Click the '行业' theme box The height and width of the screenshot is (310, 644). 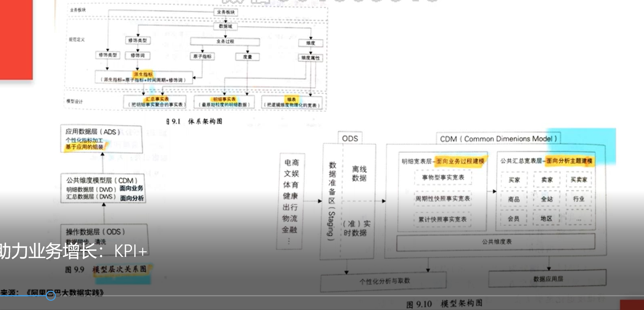(x=579, y=199)
